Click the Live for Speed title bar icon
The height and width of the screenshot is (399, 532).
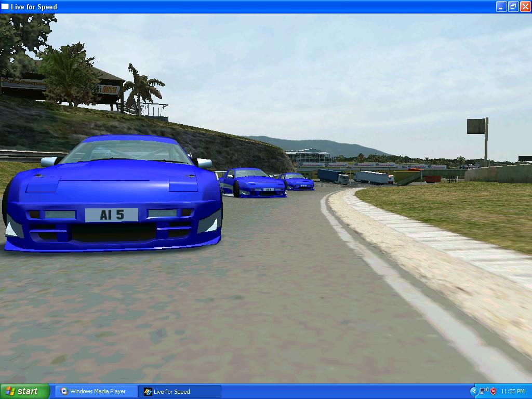point(5,6)
